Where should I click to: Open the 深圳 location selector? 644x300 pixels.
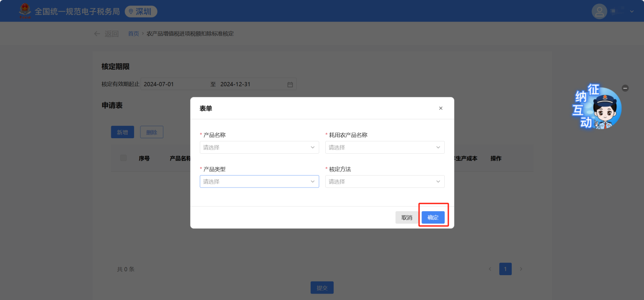[141, 12]
